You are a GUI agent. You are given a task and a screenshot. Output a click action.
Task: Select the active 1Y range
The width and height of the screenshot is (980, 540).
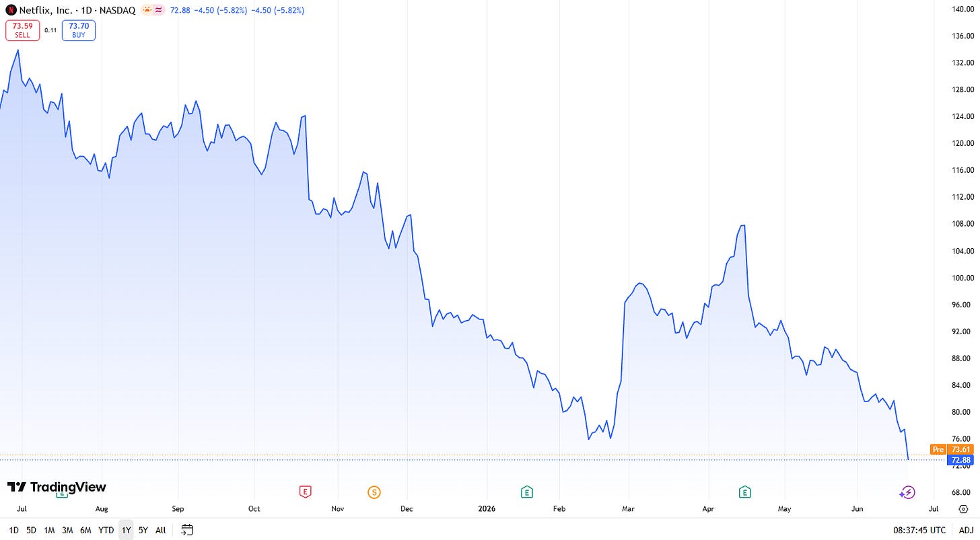tap(126, 530)
